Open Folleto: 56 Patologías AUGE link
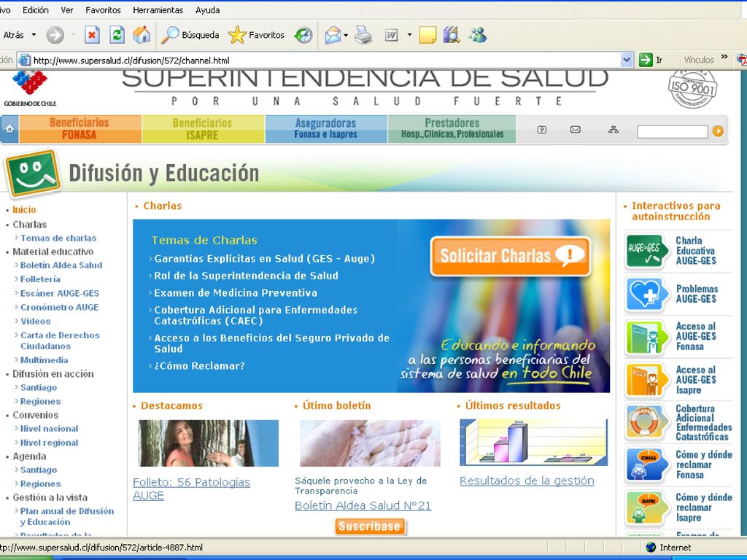Screen dimensions: 747x560 coord(191,489)
